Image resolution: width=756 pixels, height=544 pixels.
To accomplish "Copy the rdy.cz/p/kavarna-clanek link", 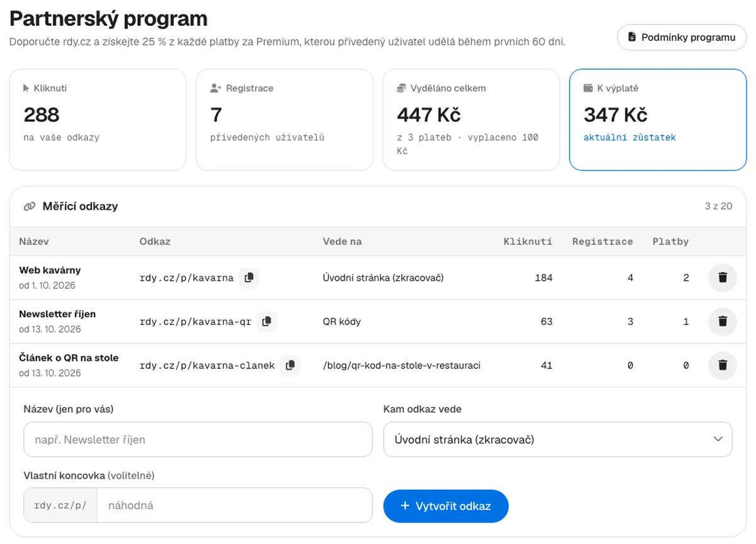I will [x=290, y=365].
